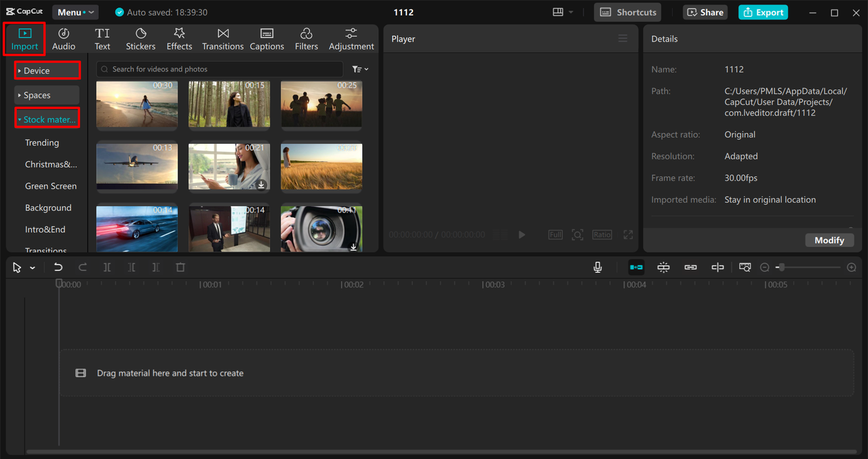Open the Filters panel icon
Image resolution: width=868 pixels, height=459 pixels.
(306, 39)
